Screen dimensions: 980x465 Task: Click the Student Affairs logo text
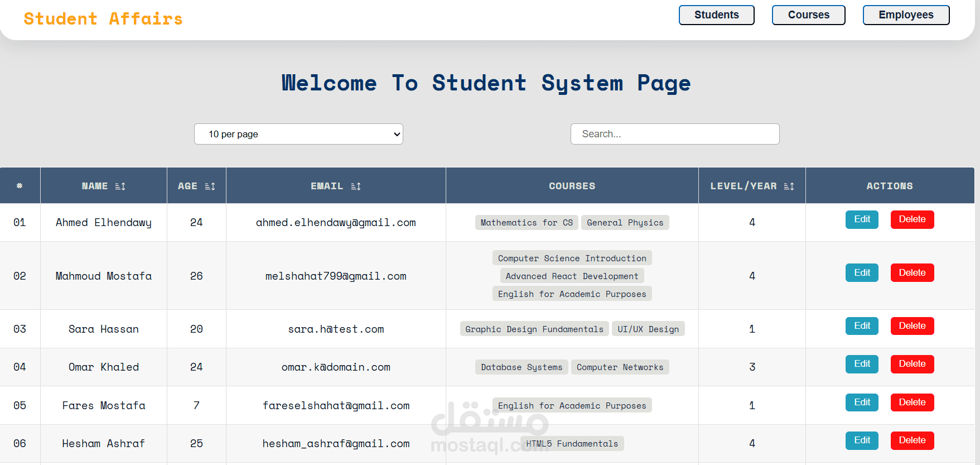coord(103,19)
